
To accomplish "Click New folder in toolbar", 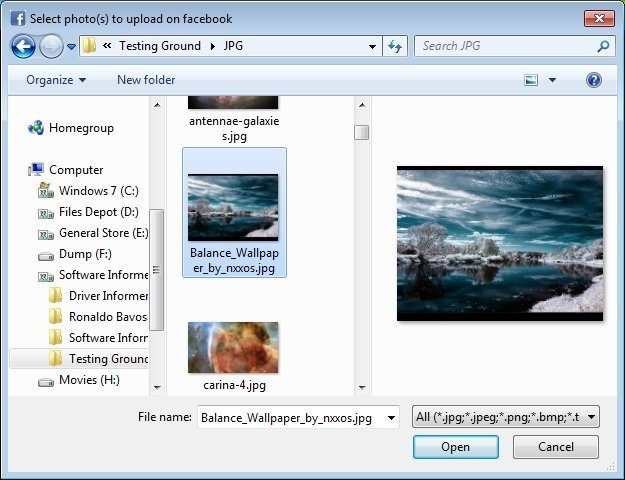I will click(146, 80).
